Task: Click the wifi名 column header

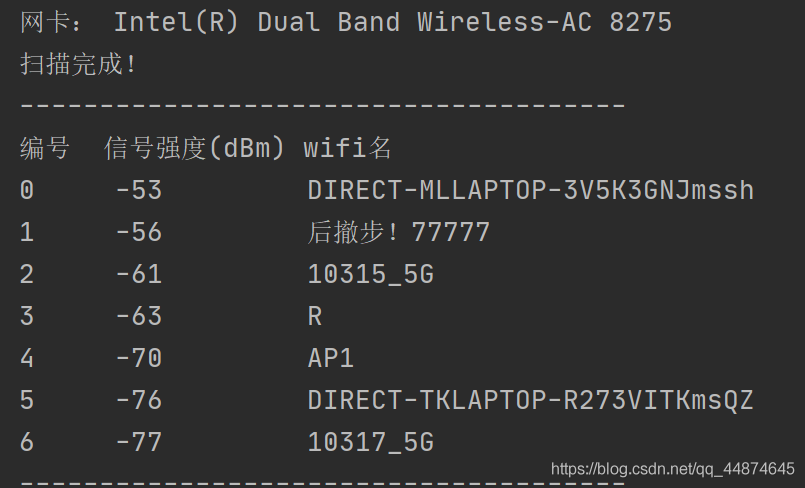Action: pos(347,149)
